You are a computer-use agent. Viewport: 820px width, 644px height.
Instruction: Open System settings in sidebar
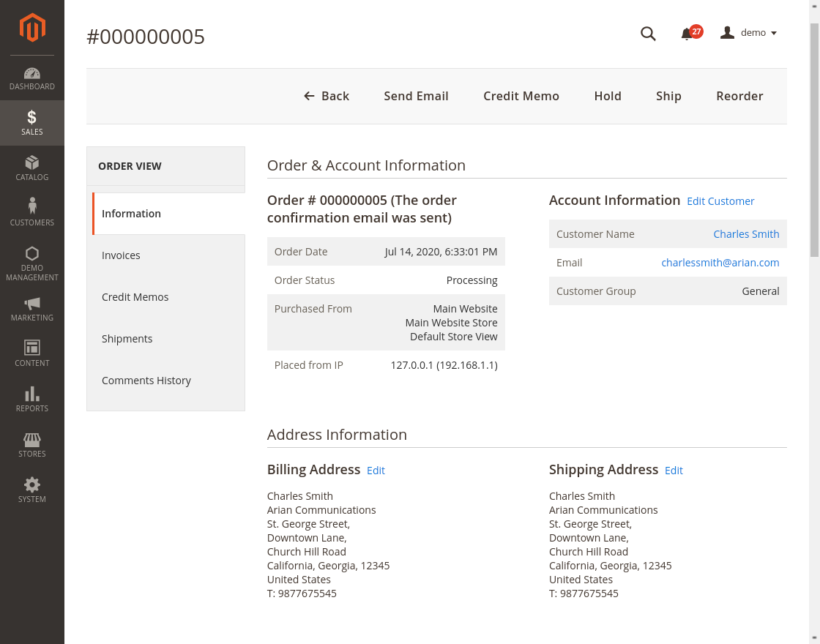point(31,489)
